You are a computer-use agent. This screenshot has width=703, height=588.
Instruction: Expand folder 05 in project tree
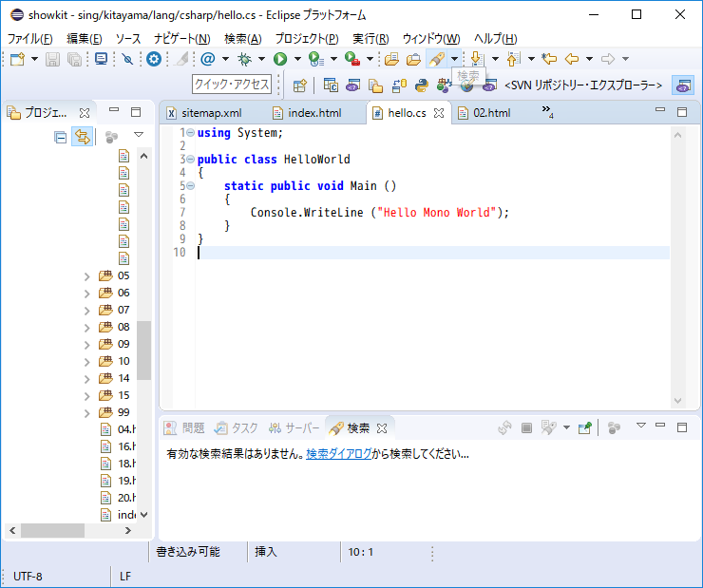tap(87, 276)
